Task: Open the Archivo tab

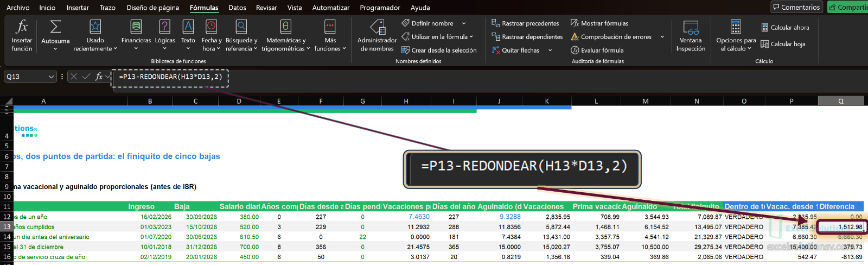Action: click(x=18, y=8)
